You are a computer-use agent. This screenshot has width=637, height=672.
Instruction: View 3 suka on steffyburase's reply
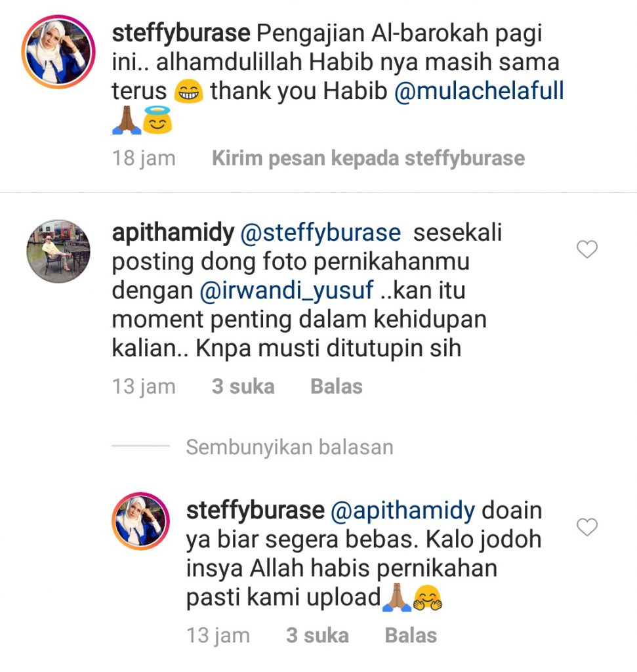tap(318, 635)
